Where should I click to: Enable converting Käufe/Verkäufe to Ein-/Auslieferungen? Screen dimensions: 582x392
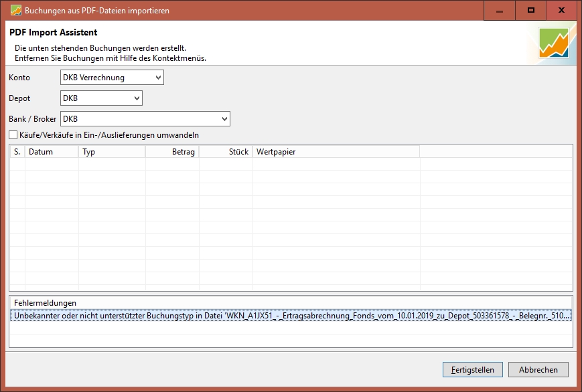(13, 135)
